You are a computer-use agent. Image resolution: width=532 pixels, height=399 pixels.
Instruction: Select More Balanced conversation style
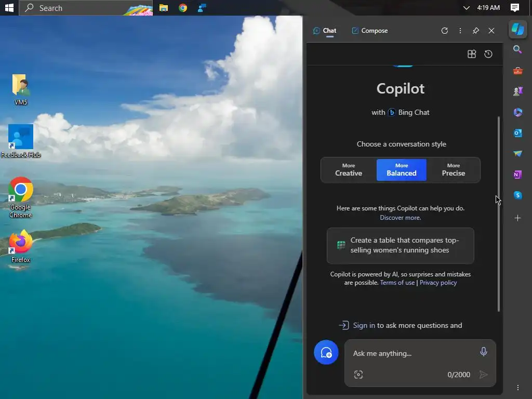tap(402, 170)
